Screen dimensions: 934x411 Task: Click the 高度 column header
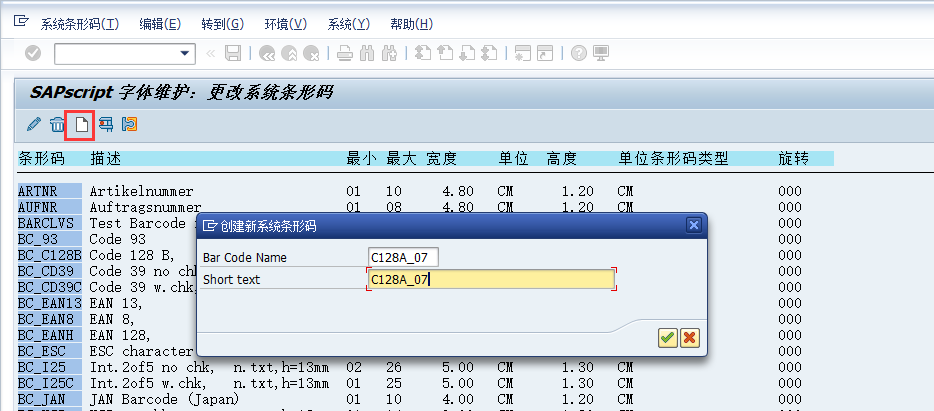tap(562, 158)
